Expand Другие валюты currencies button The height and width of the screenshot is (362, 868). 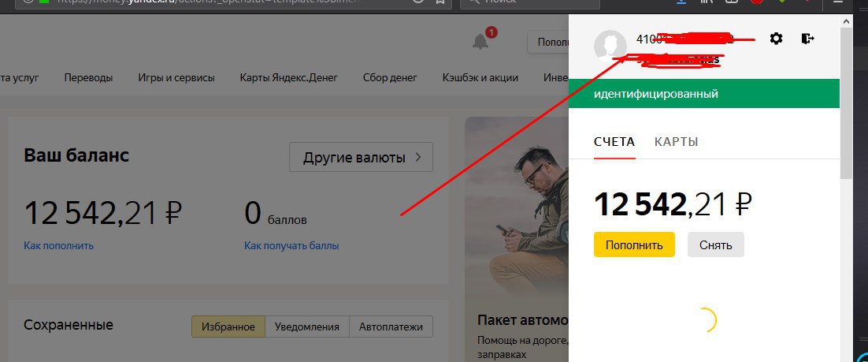coord(361,158)
